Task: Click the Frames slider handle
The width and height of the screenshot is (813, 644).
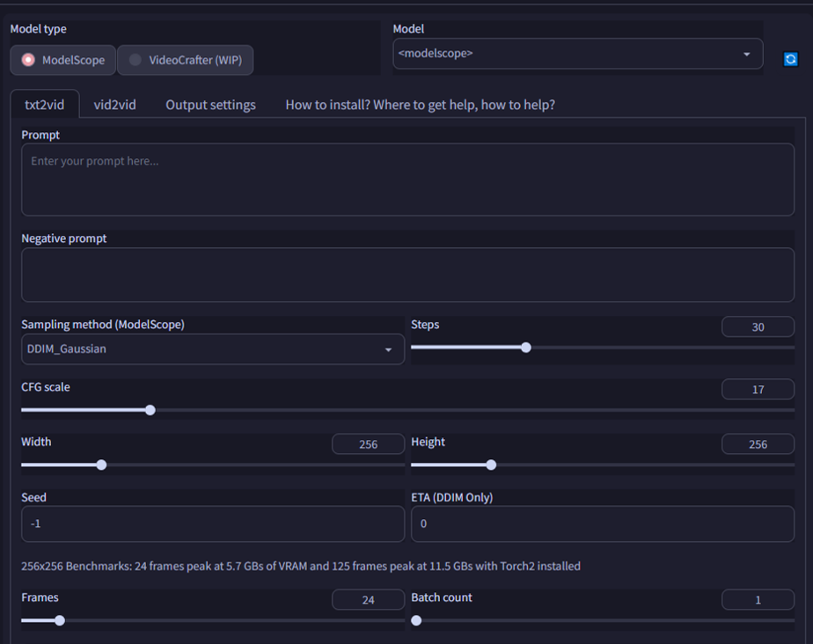Action: click(60, 620)
